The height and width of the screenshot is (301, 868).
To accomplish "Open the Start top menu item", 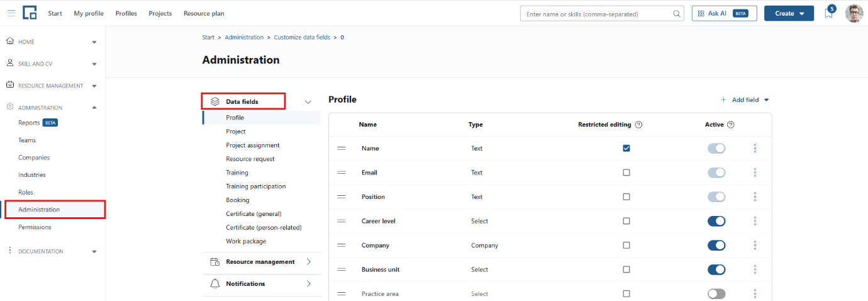I will coord(55,13).
